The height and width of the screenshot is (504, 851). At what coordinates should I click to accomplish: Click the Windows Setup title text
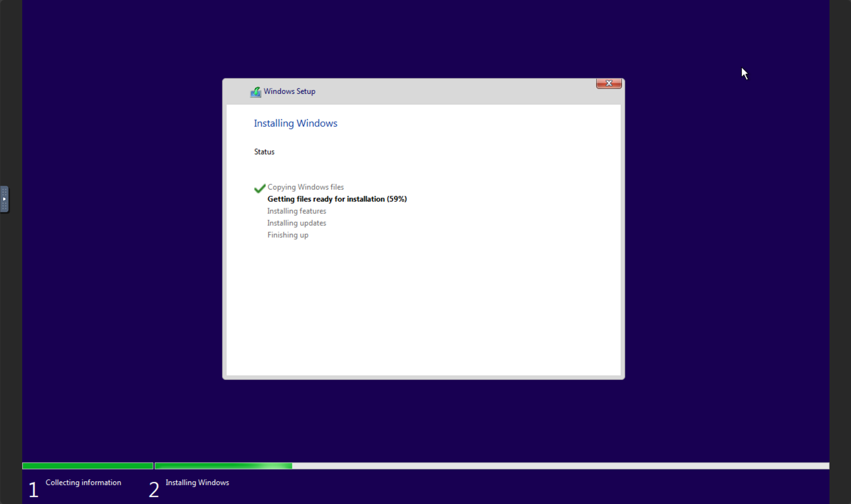[x=289, y=91]
